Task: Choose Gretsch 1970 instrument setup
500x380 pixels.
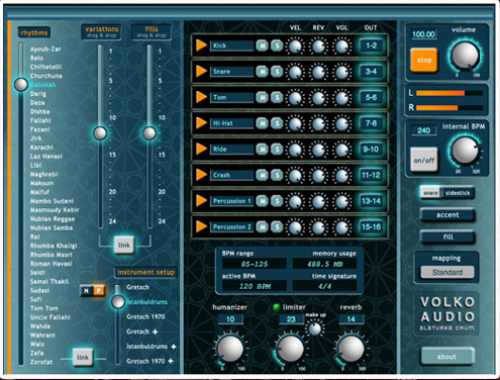Action: coord(146,317)
